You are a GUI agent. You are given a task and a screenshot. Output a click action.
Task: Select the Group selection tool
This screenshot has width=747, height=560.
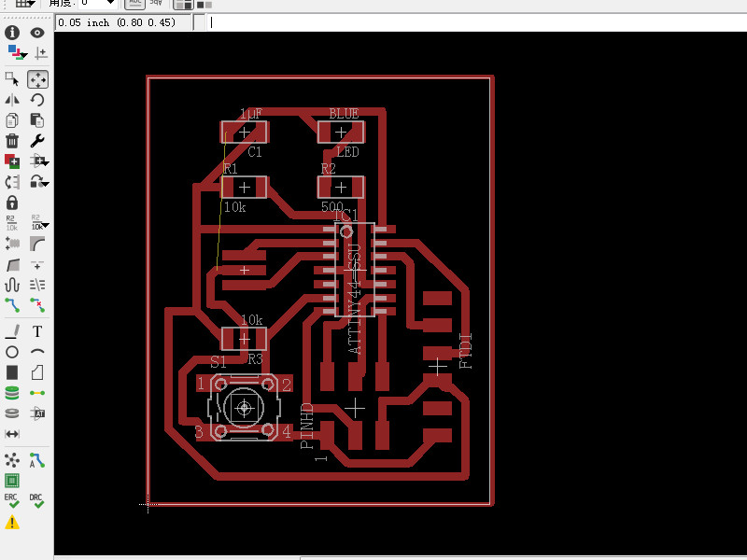click(12, 79)
